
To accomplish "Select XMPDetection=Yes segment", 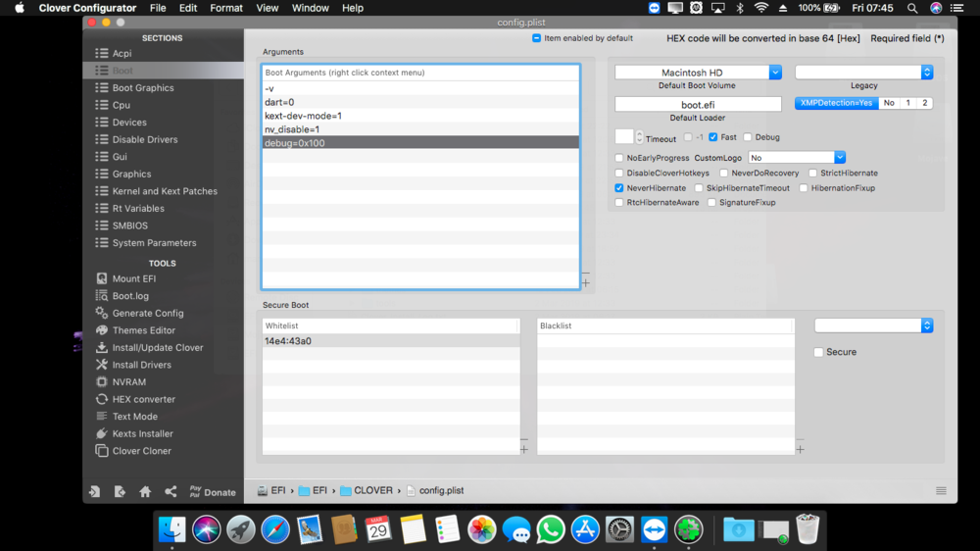I will coord(836,103).
